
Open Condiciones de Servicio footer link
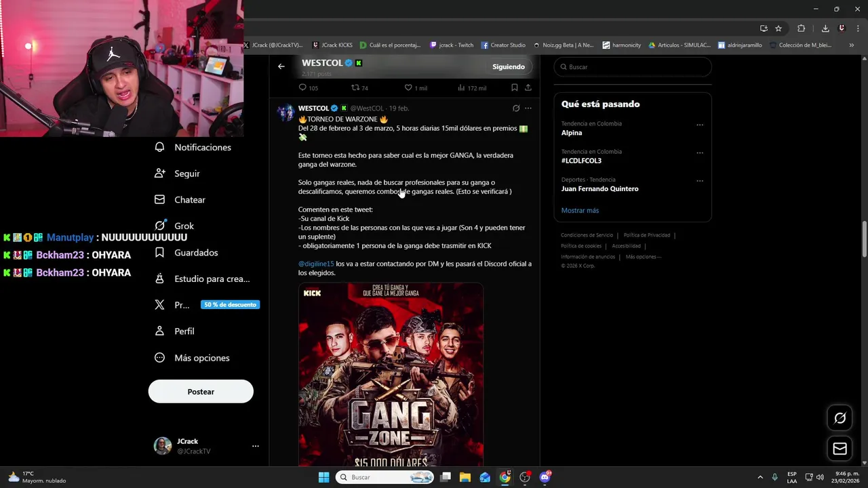tap(587, 235)
